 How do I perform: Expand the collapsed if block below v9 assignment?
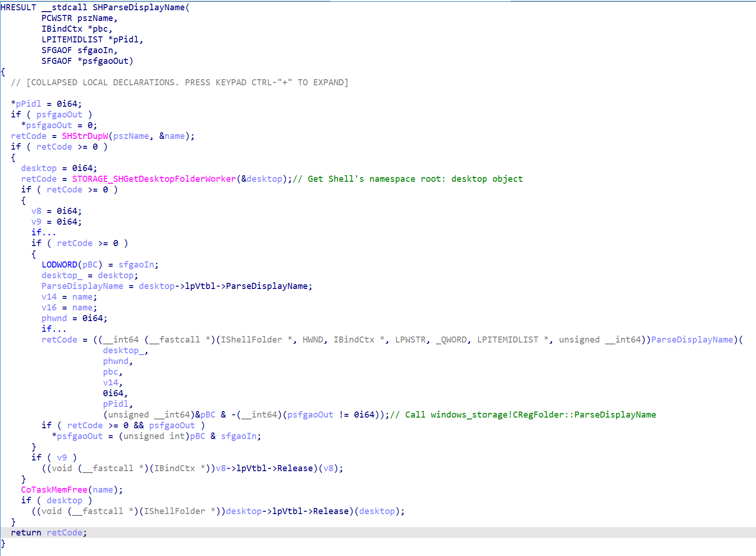pos(43,233)
